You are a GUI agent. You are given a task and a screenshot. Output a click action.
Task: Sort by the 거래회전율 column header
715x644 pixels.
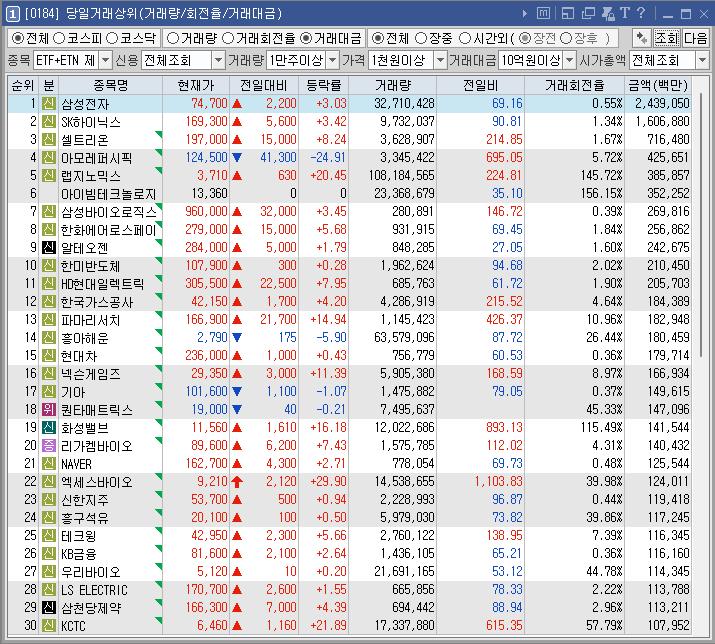pyautogui.click(x=574, y=85)
